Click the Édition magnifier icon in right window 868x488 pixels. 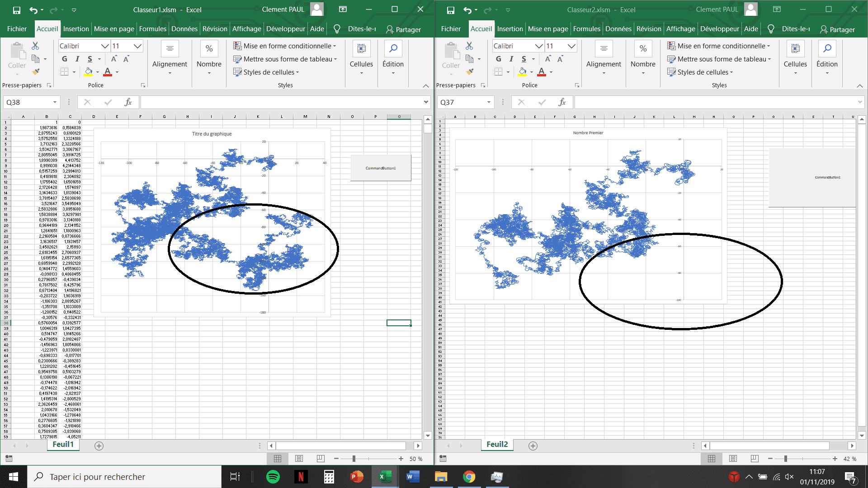[827, 48]
